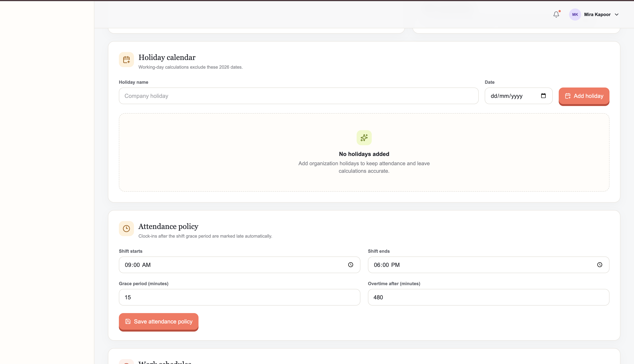634x364 pixels.
Task: Click the Overtime after (minutes) label
Action: (394, 284)
